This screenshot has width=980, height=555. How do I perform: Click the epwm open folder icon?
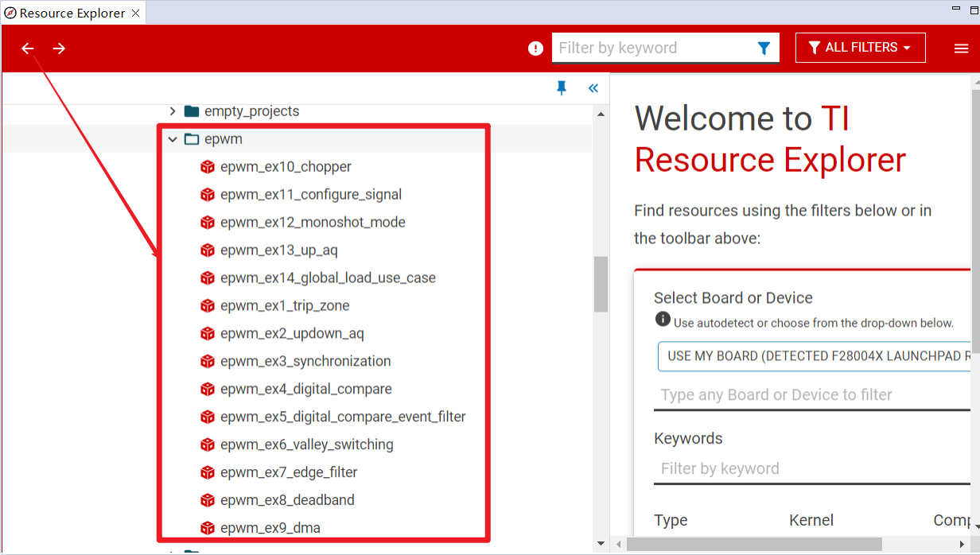coord(192,139)
